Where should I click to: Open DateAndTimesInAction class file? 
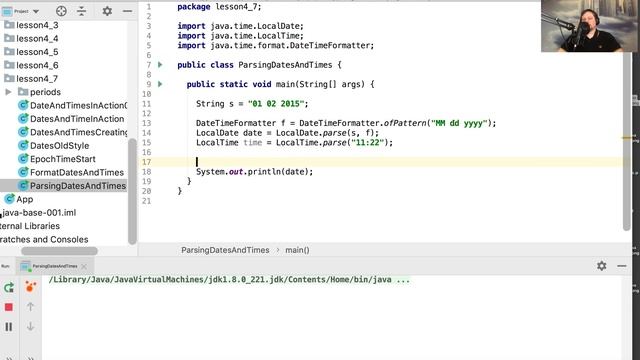tap(78, 106)
